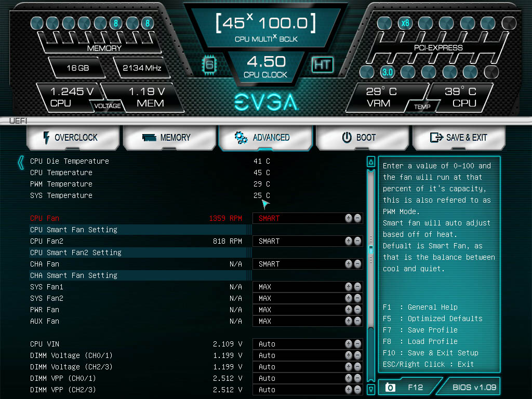Click the F5 : Optimized Defaults hint
532x399 pixels.
(x=433, y=318)
